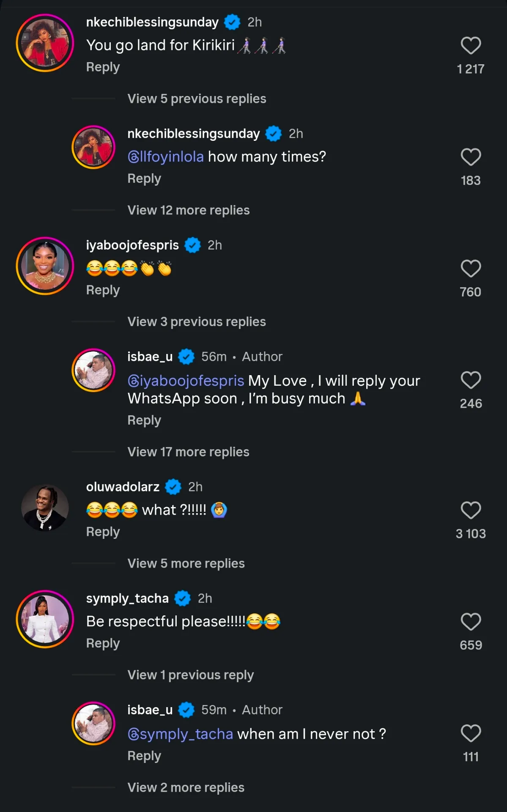Image resolution: width=507 pixels, height=812 pixels.
Task: Expand 'View 5 more replies' under oluwadolarz
Action: [186, 563]
